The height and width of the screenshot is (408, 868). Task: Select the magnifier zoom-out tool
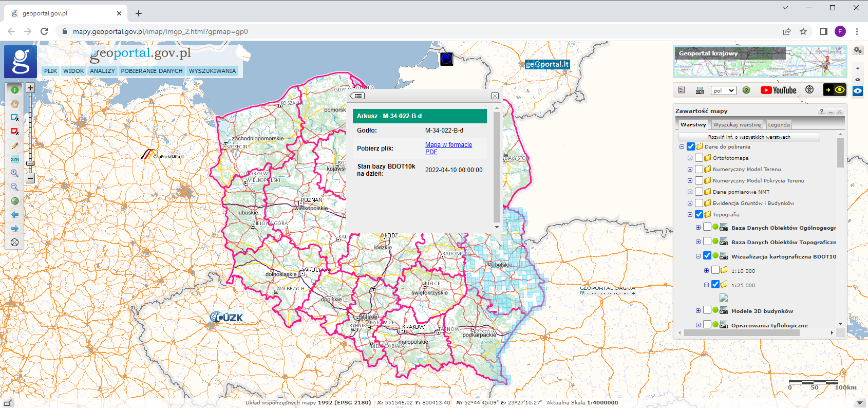(x=15, y=187)
